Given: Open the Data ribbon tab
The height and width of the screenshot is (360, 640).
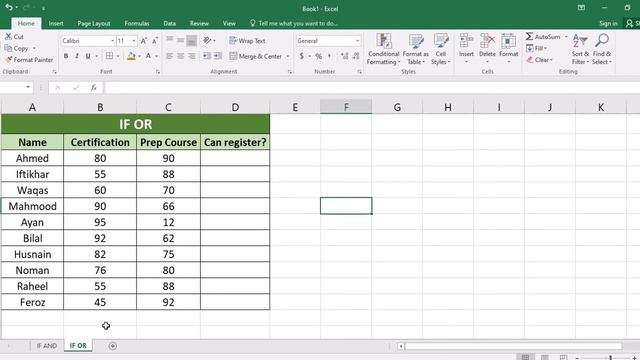Looking at the screenshot, I should (170, 23).
